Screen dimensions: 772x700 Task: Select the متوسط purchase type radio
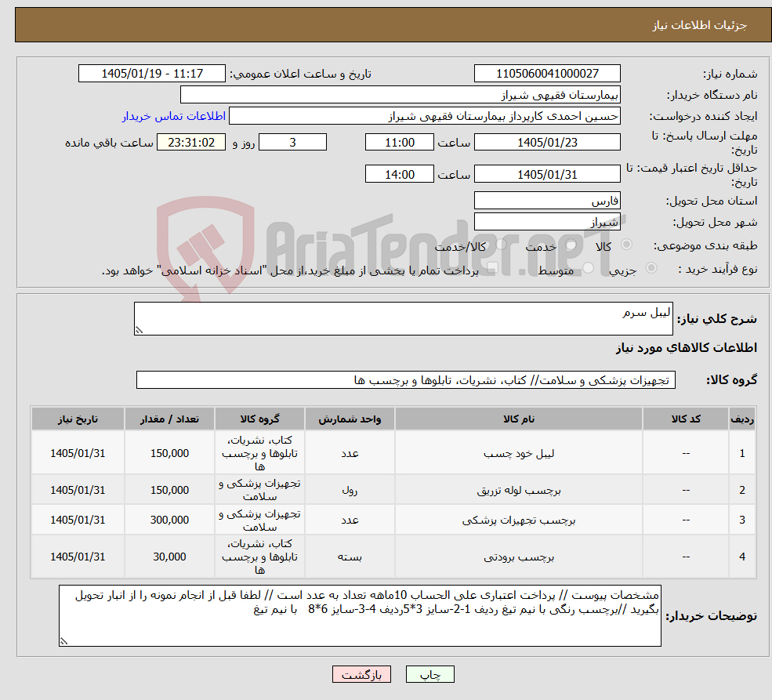(x=589, y=268)
